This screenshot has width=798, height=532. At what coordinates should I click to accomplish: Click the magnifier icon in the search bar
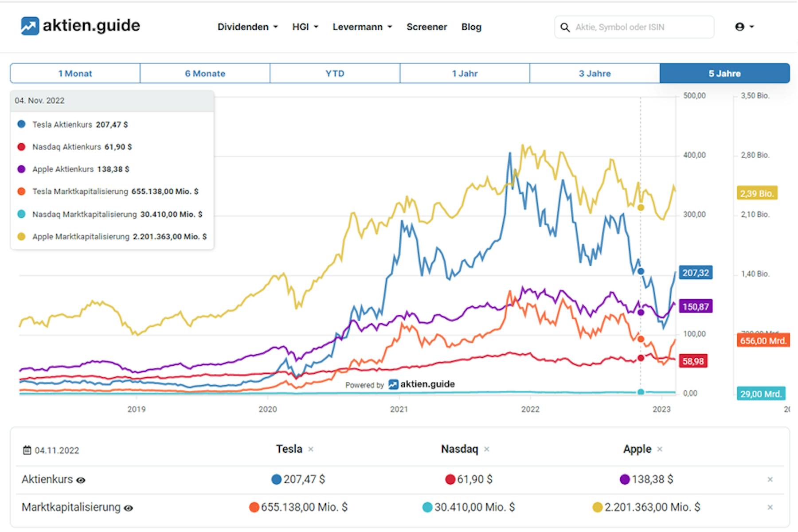565,27
